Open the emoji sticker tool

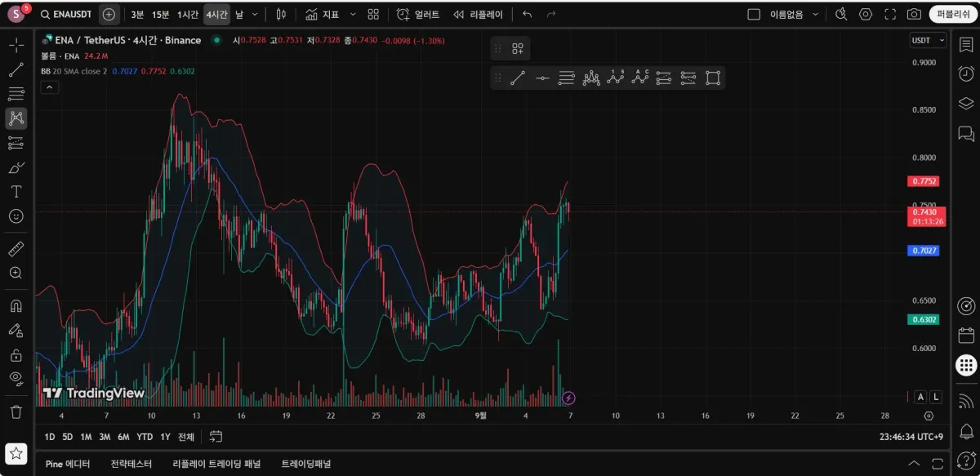(x=16, y=216)
